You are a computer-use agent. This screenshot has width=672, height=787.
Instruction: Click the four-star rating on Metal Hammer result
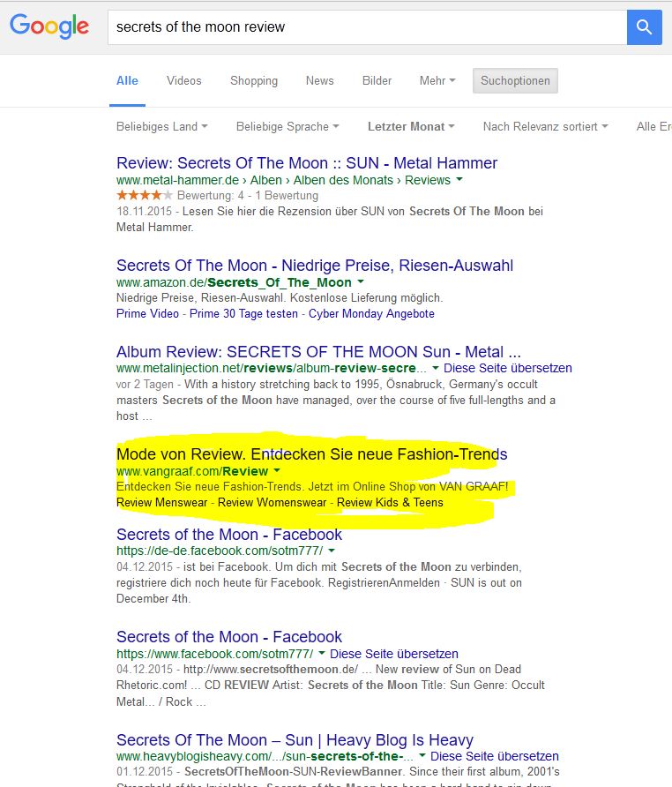144,195
